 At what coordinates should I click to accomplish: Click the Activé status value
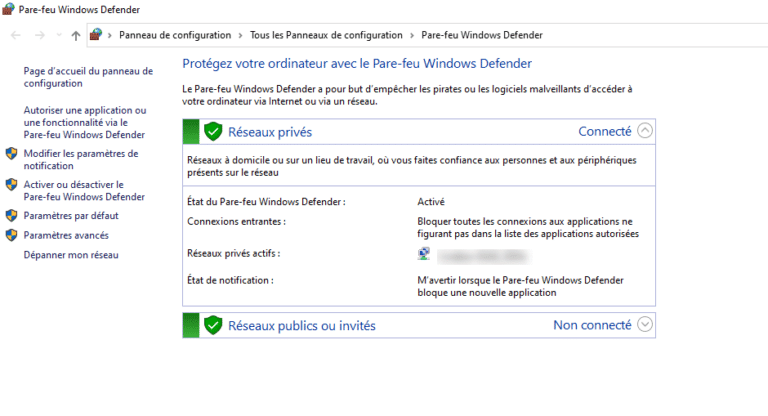(x=431, y=202)
